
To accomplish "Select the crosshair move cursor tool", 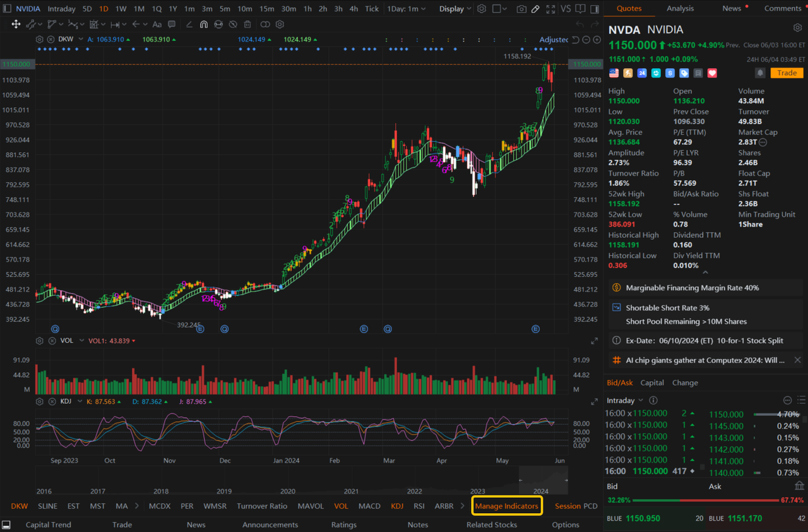I will (x=15, y=24).
